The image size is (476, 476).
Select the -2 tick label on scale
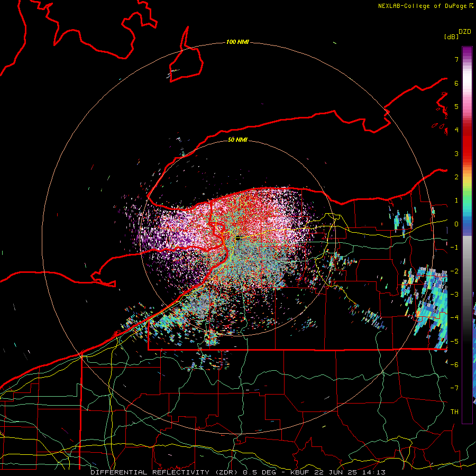pyautogui.click(x=454, y=271)
